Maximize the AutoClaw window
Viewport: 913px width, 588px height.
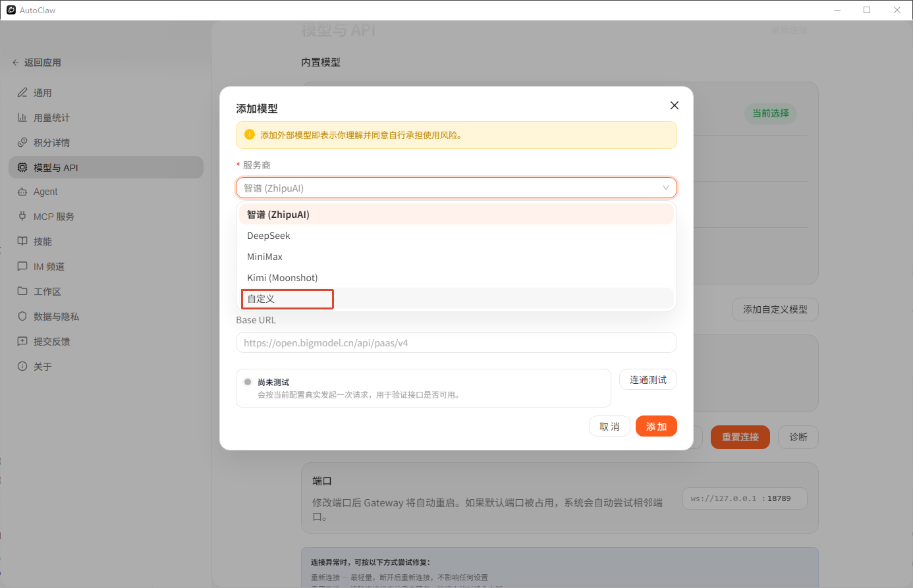(x=867, y=10)
